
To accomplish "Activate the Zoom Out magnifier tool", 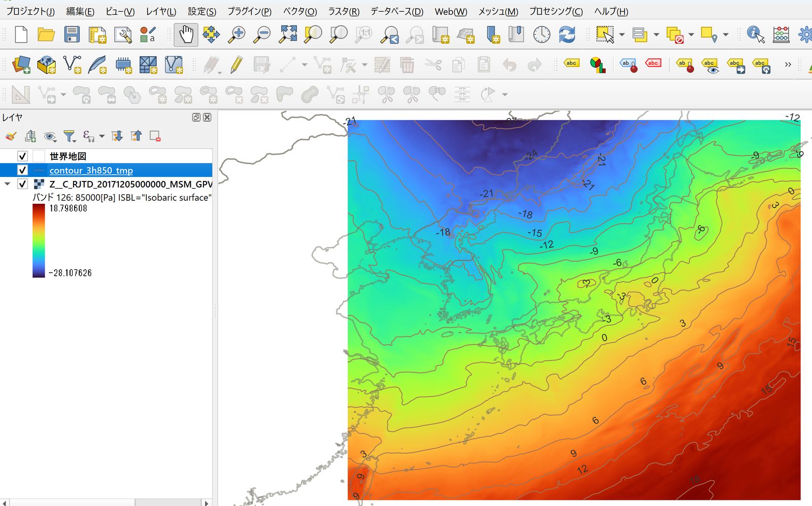I will click(262, 34).
